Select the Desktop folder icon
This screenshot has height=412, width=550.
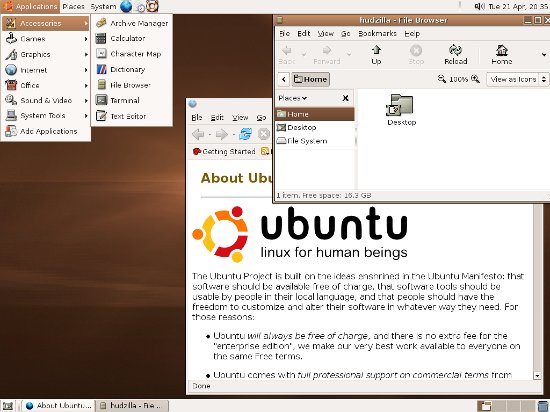click(x=401, y=109)
